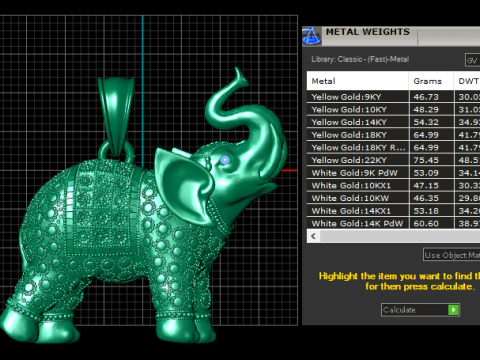Screen dimensions: 480x360
Task: Click the 53.18 grams value
Action: (x=426, y=211)
